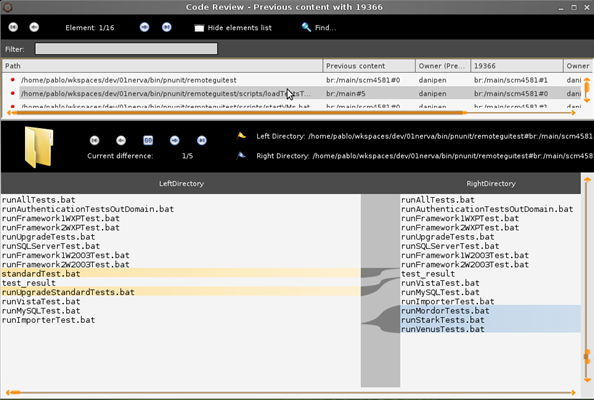This screenshot has width=594, height=400.
Task: Select runMySQLTest.bat in right directory
Action: [440, 292]
